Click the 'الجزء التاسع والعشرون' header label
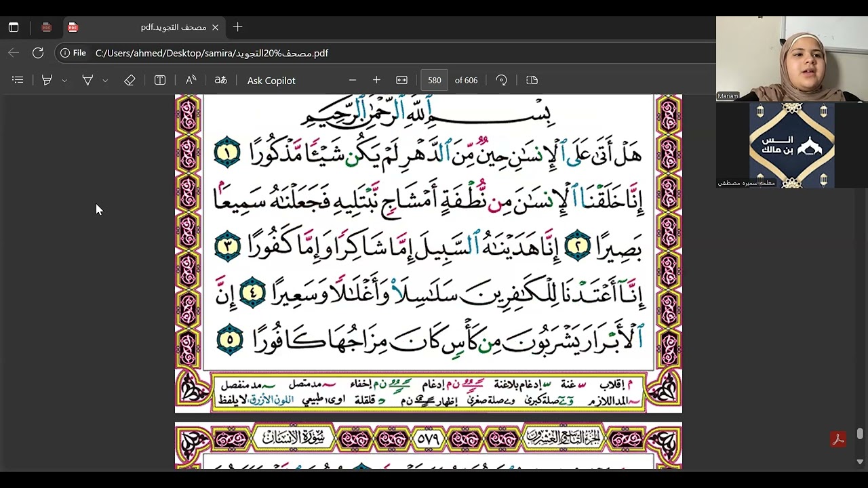 563,439
